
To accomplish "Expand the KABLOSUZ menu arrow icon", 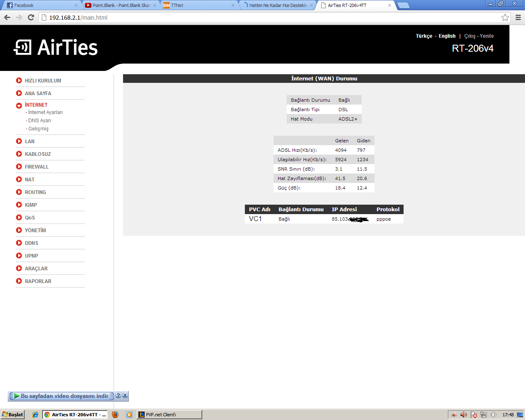I will [x=19, y=154].
